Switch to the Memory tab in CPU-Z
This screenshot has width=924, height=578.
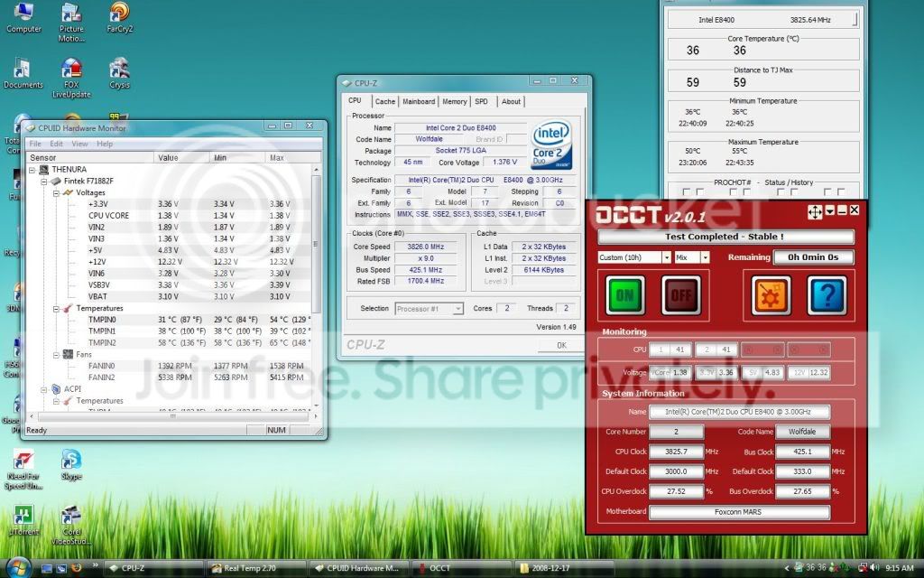pos(455,101)
